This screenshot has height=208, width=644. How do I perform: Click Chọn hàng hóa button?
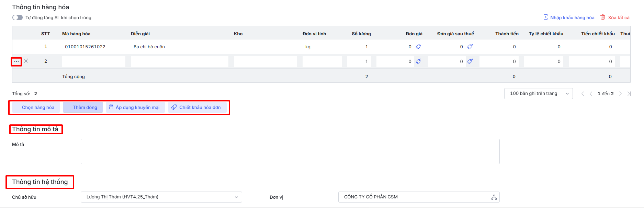tap(35, 107)
